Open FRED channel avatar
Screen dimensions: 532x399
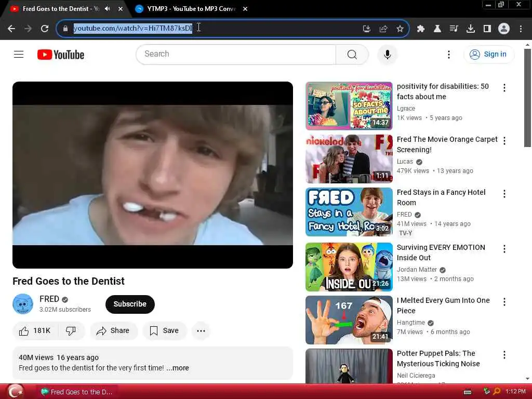[23, 304]
